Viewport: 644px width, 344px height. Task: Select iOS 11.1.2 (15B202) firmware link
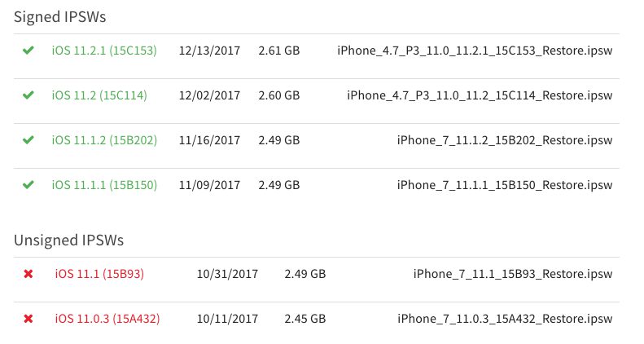coord(104,140)
